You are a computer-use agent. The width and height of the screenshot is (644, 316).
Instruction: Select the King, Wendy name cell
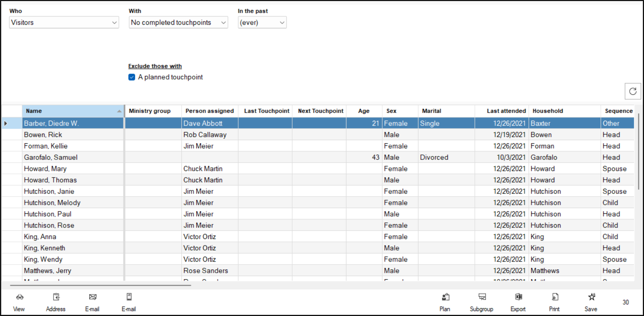point(43,260)
